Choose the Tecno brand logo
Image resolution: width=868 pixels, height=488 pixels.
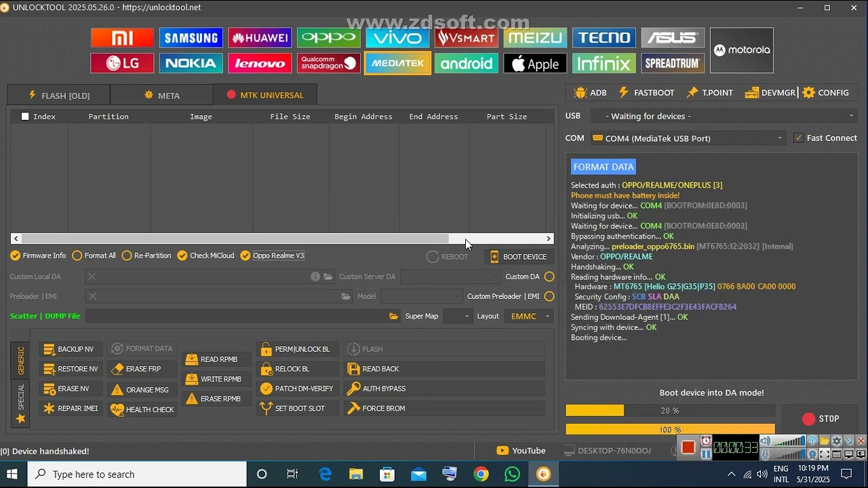[x=604, y=38]
